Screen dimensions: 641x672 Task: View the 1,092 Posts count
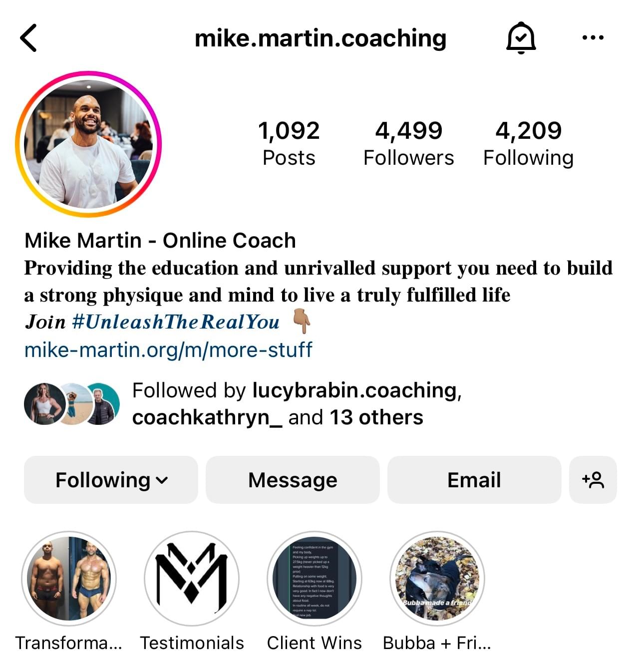289,143
